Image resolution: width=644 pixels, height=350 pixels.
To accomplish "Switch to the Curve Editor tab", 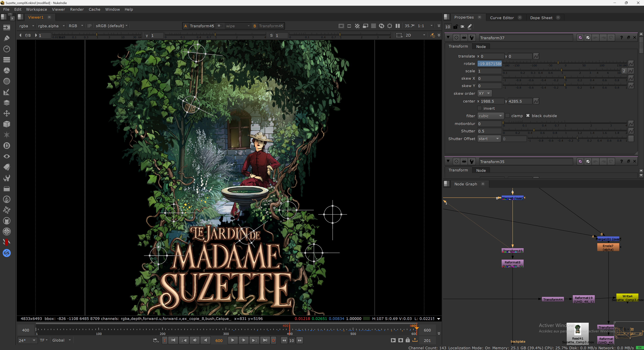I will tap(502, 18).
